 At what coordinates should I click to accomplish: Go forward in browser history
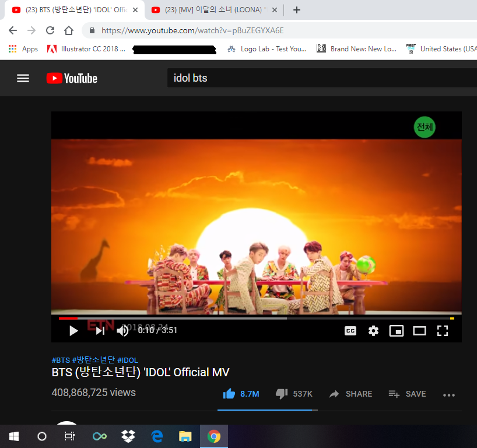point(31,30)
